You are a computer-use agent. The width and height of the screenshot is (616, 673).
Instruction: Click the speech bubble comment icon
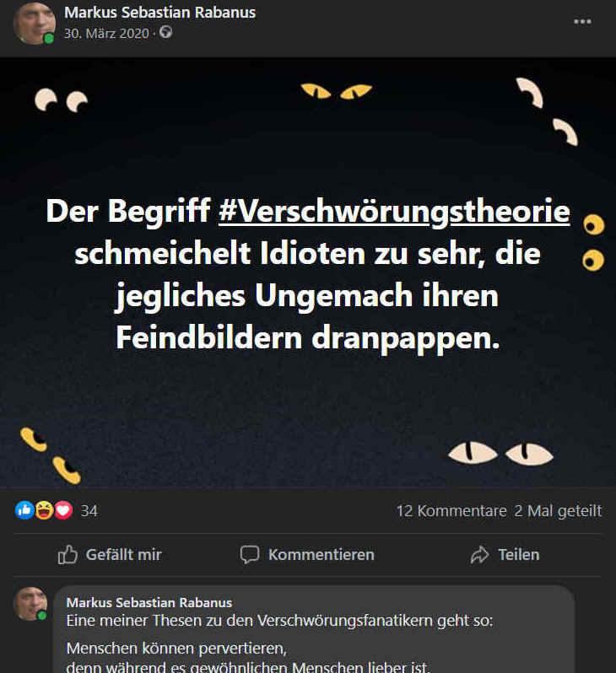pyautogui.click(x=250, y=555)
